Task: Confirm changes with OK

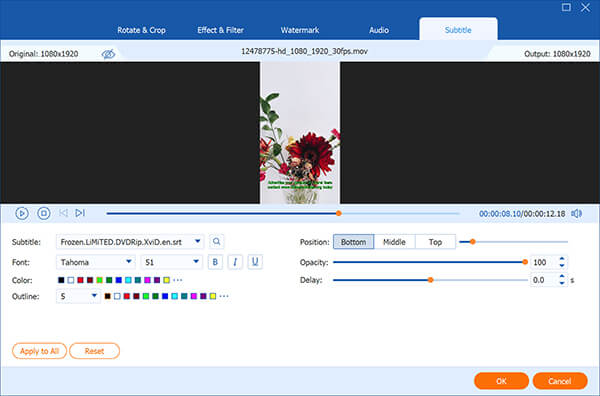Action: 501,381
